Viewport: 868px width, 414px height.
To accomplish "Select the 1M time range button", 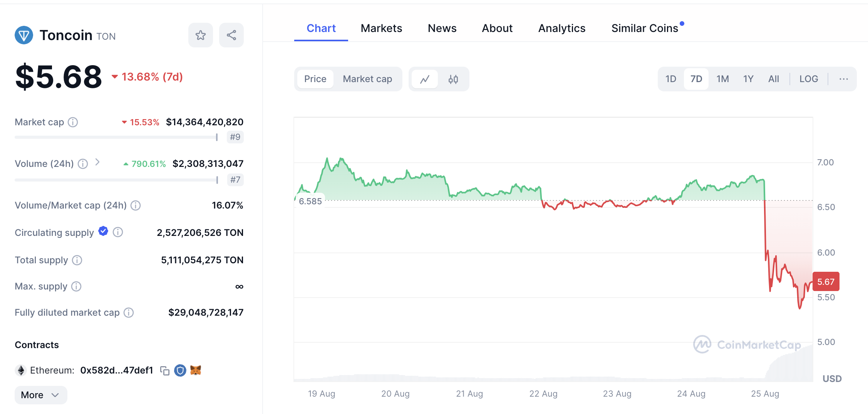I will [722, 79].
